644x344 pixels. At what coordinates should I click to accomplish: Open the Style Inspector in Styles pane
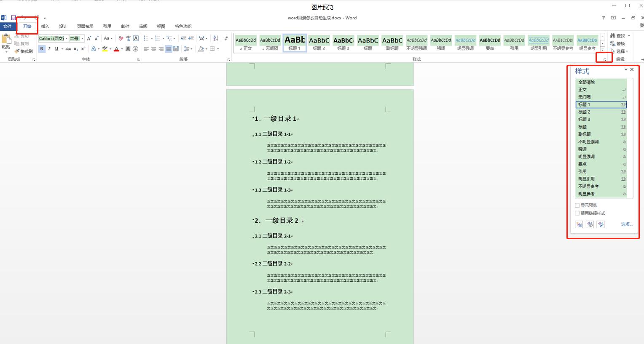pyautogui.click(x=590, y=224)
